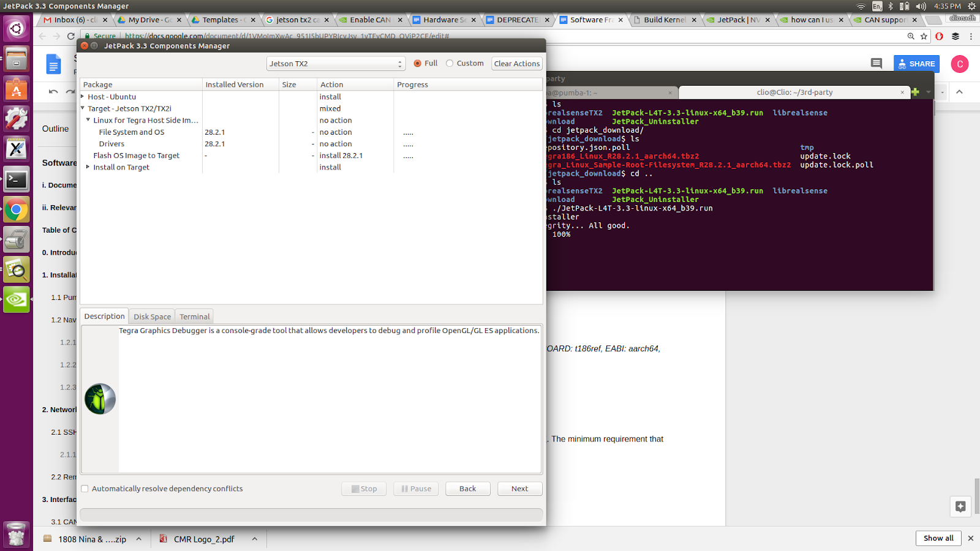Close the Chrome downloads bar
980x551 pixels.
pyautogui.click(x=971, y=538)
